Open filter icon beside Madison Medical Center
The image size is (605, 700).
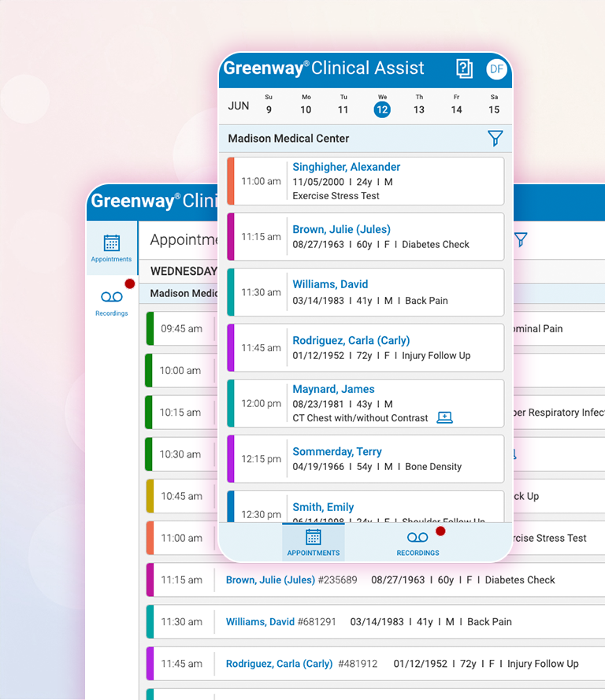495,139
